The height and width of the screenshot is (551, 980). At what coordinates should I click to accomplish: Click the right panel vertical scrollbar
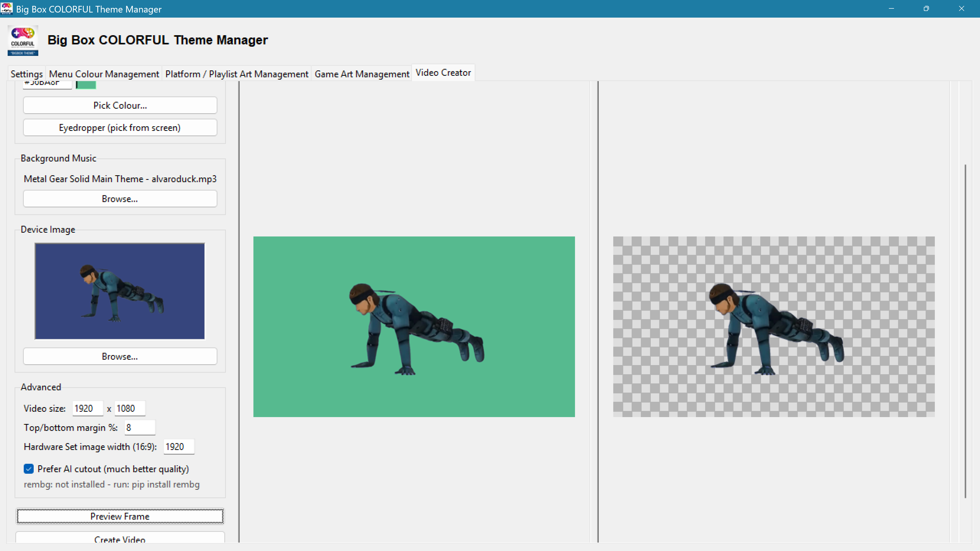[965, 331]
